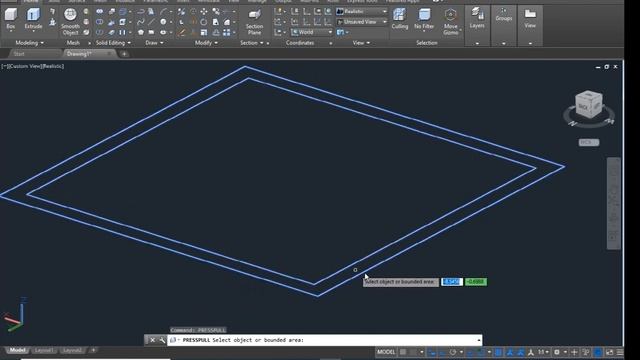Click the Culling selection icon

coord(400,18)
